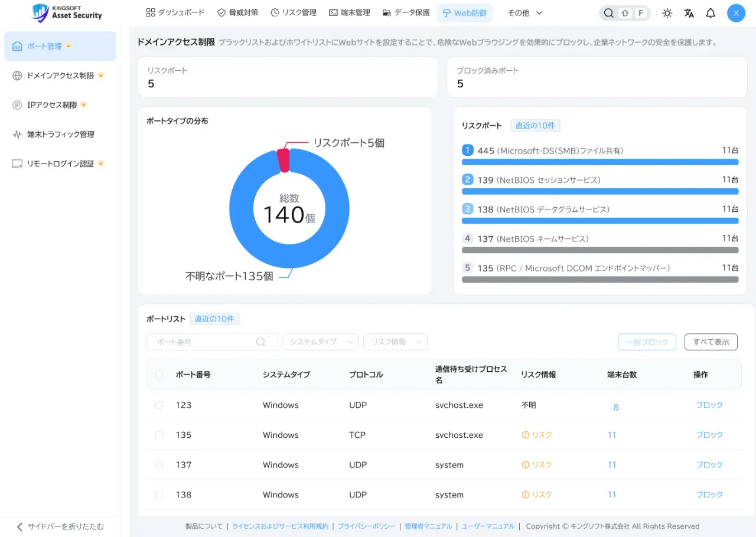Click the blue bar for port 445
Image resolution: width=756 pixels, height=537 pixels.
click(600, 162)
